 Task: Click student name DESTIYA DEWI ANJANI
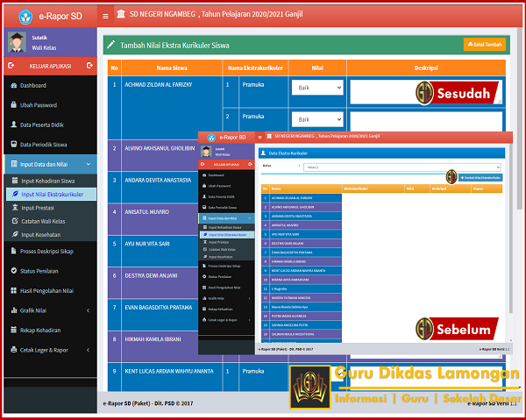tap(151, 275)
